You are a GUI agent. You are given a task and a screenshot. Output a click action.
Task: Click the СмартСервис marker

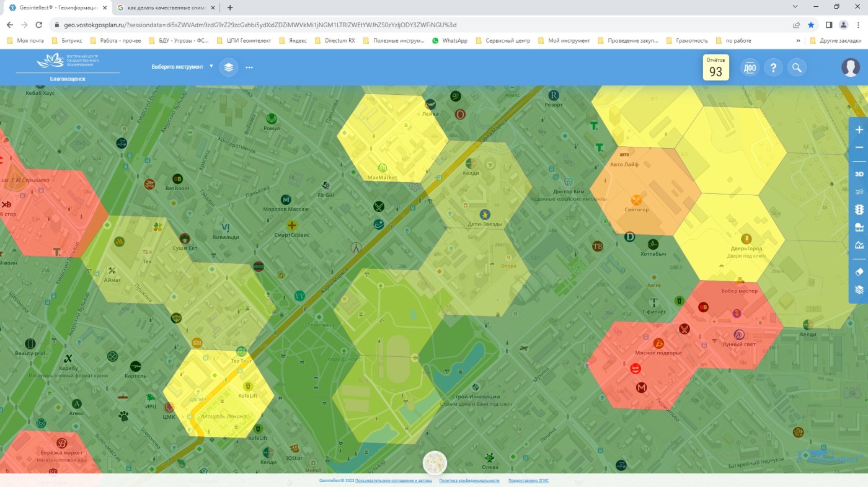pos(291,226)
